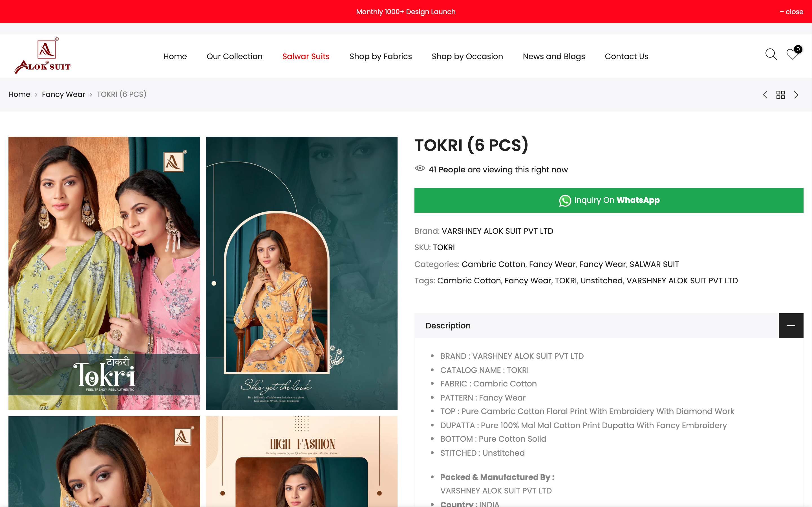Select Salwar Suits in the navigation

click(x=306, y=56)
